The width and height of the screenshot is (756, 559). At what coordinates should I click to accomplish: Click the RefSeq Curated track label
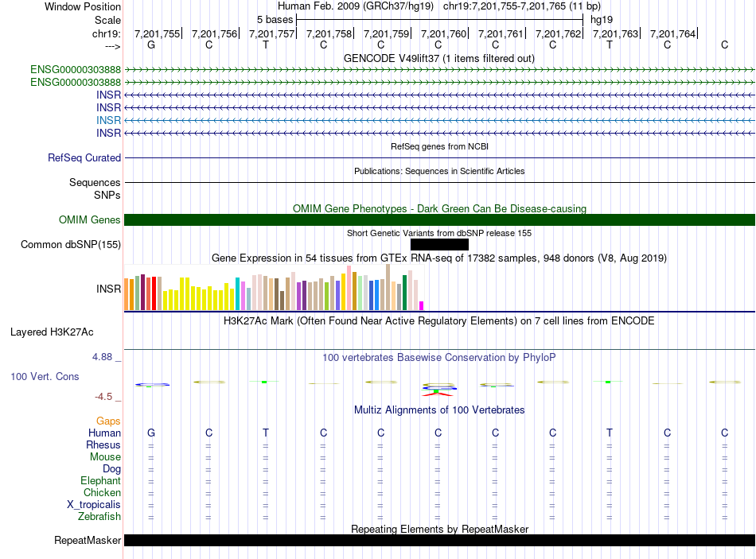84,158
